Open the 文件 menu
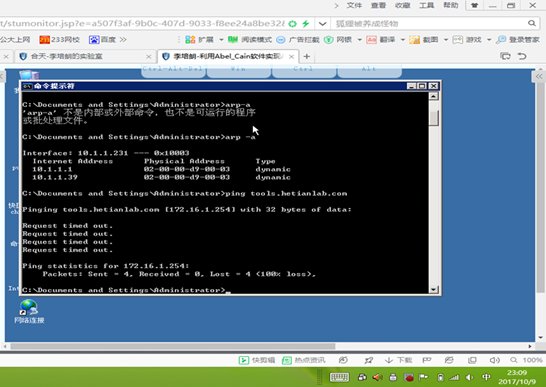The height and width of the screenshot is (387, 546). coord(354,5)
